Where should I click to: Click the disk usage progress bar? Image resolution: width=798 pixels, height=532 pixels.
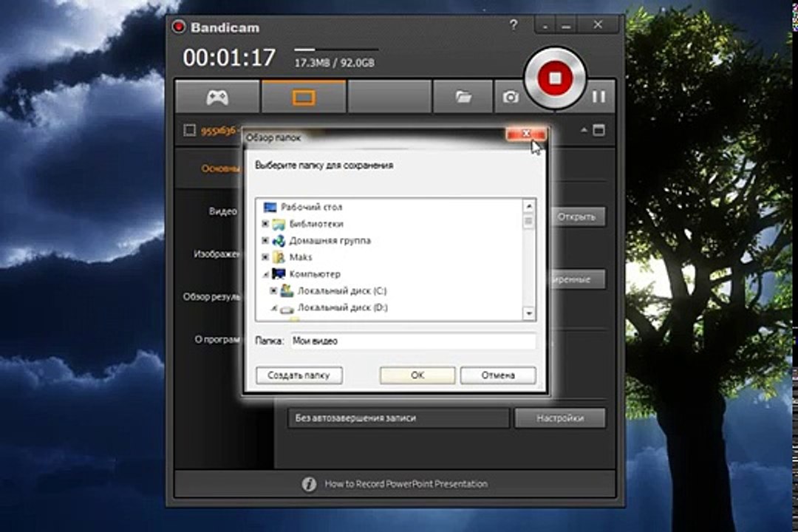336,50
